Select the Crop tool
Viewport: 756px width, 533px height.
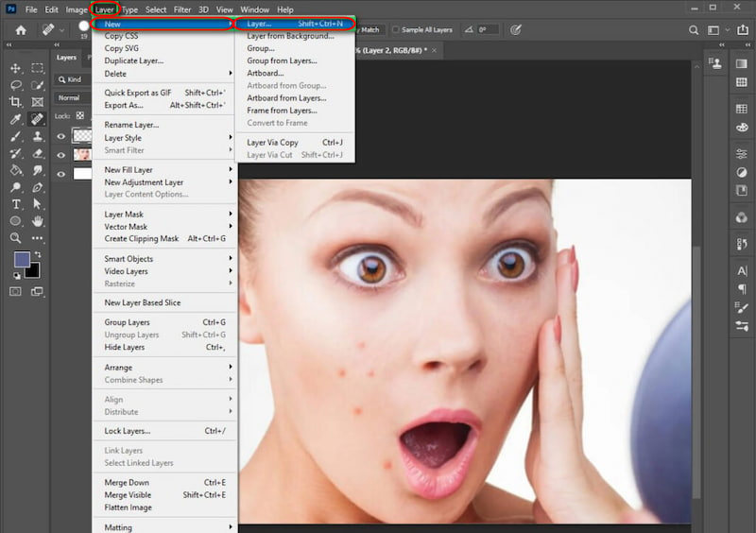tap(15, 102)
